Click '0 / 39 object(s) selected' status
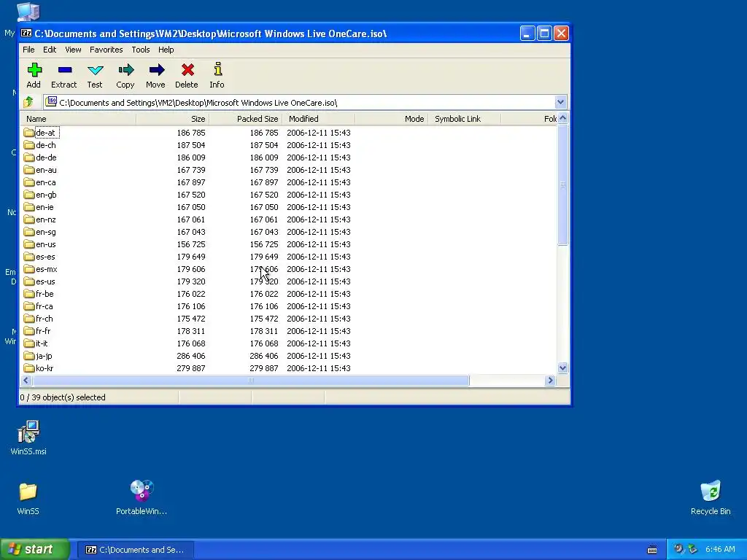Viewport: 747px width, 560px height. point(63,397)
